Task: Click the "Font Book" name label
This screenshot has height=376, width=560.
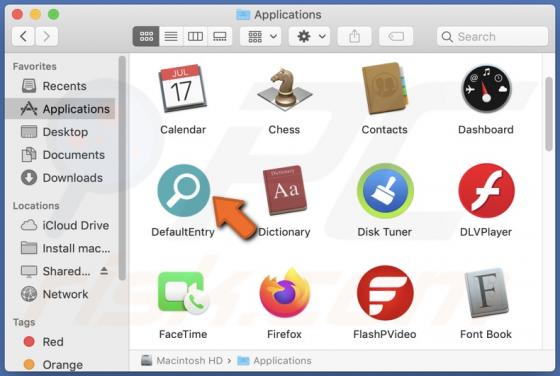Action: coord(486,334)
